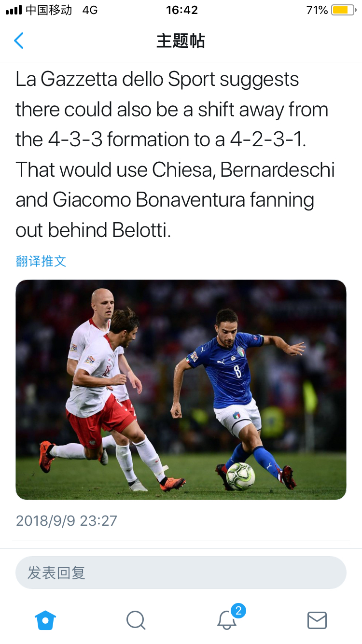Image resolution: width=362 pixels, height=644 pixels.
Task: Tap the blue notification badge showing 2
Action: click(x=238, y=611)
